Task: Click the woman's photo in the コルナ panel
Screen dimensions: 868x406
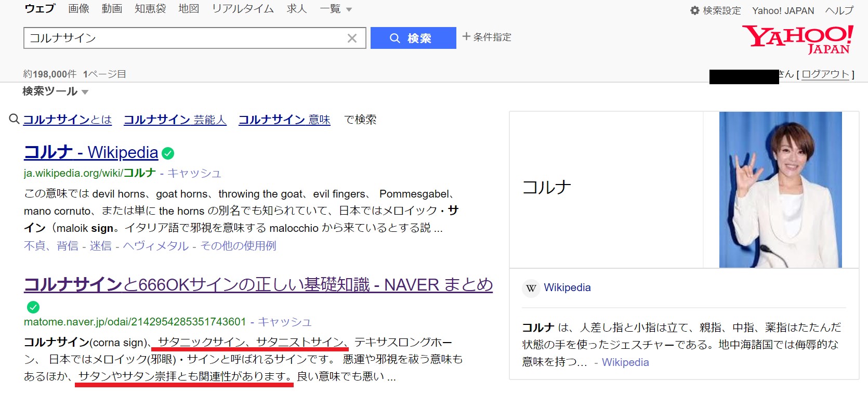Action: (780, 190)
